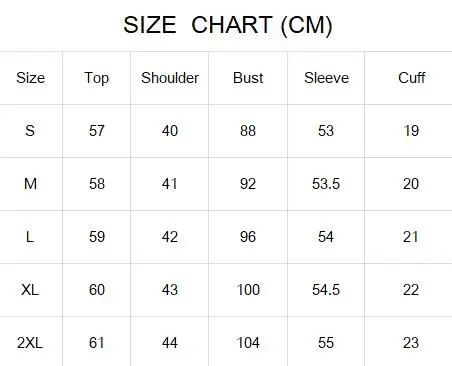This screenshot has width=452, height=366.
Task: Select the Top column header
Action: pos(97,78)
